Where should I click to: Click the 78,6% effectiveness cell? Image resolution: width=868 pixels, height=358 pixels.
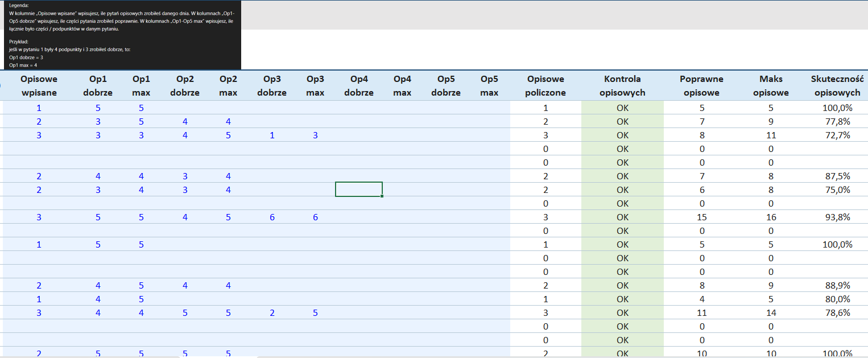point(836,312)
